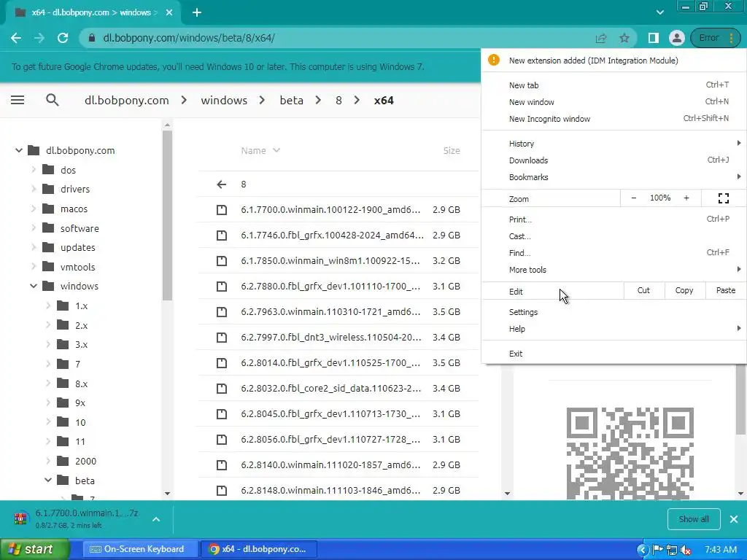Click the beta breadcrumb link
The image size is (747, 560).
tap(291, 101)
